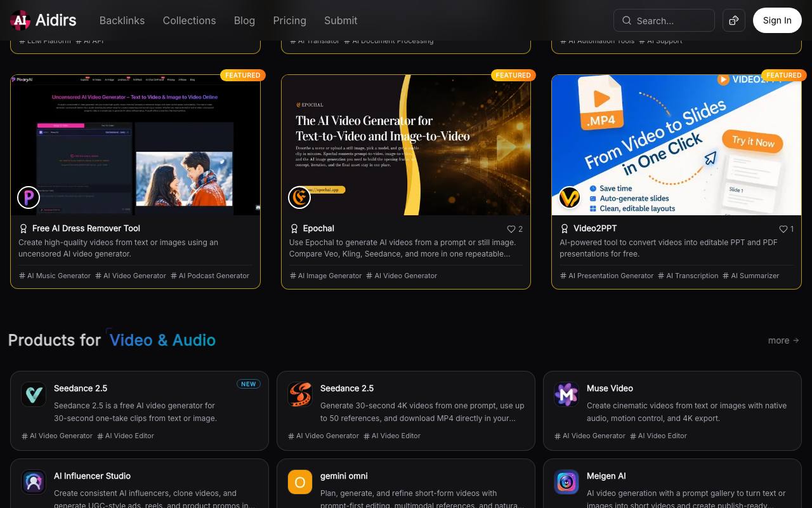Go to the Blog page
Screen dimensions: 812x508
pos(244,20)
